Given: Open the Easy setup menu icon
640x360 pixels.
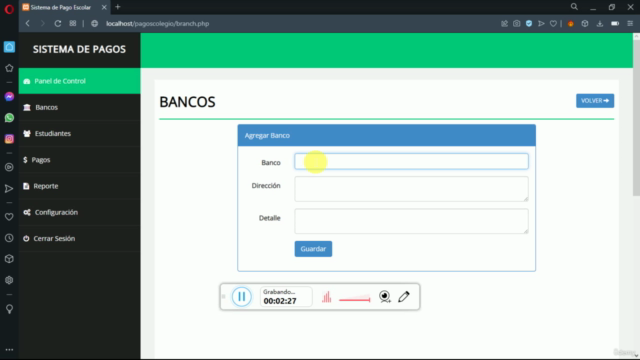Looking at the screenshot, I should click(x=630, y=24).
